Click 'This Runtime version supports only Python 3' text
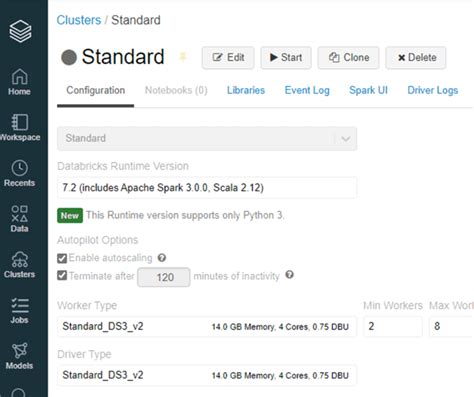This screenshot has height=397, width=474. (185, 215)
